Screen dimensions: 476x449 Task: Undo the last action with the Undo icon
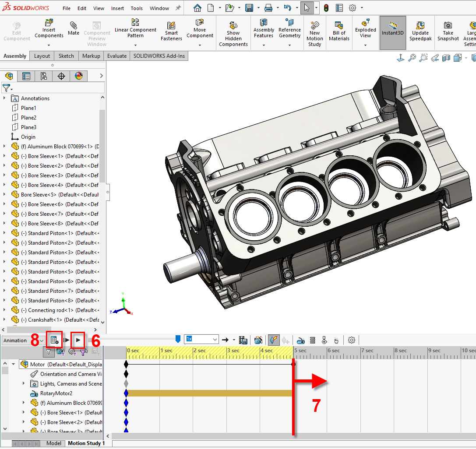click(287, 8)
